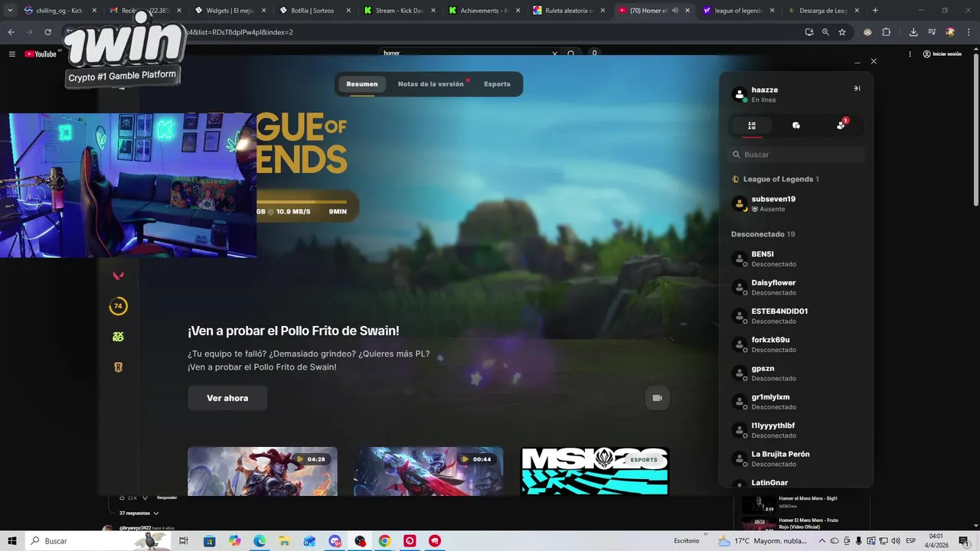Open Windows Start menu
Image resolution: width=980 pixels, height=551 pixels.
coord(12,541)
